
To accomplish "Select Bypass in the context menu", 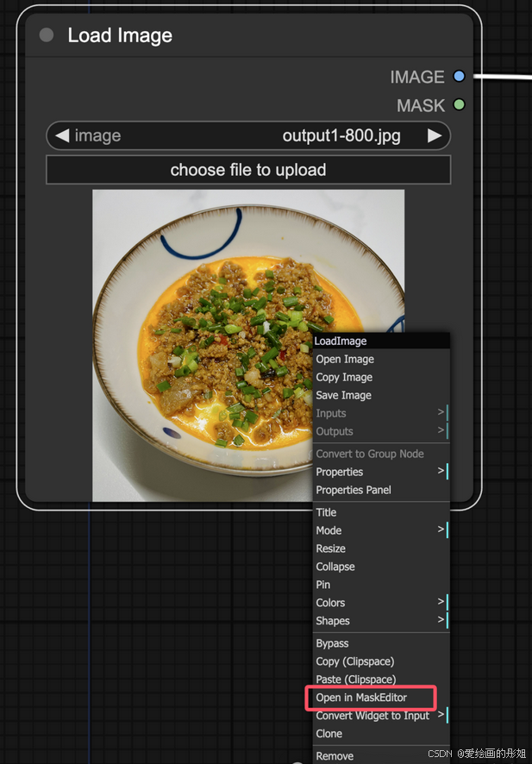I will (380, 643).
